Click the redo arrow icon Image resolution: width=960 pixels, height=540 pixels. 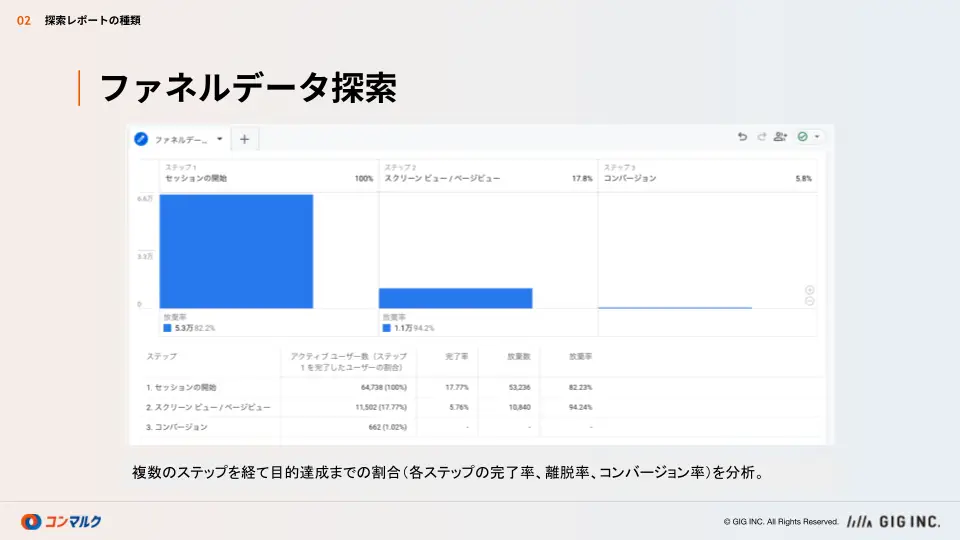coord(762,137)
